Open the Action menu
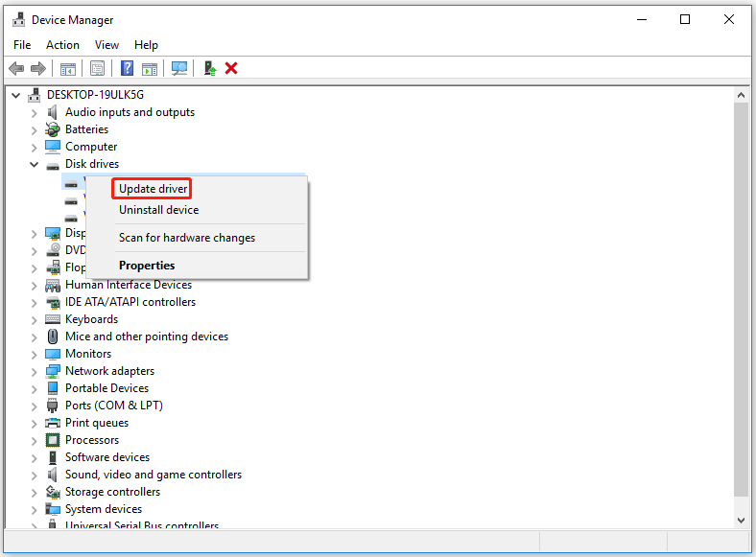Viewport: 756px width, 557px height. coord(62,45)
